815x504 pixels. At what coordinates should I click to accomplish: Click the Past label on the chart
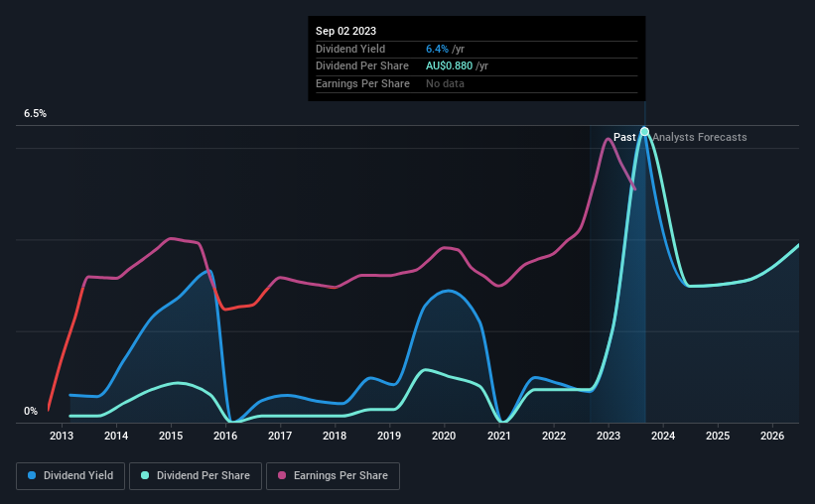(x=624, y=137)
